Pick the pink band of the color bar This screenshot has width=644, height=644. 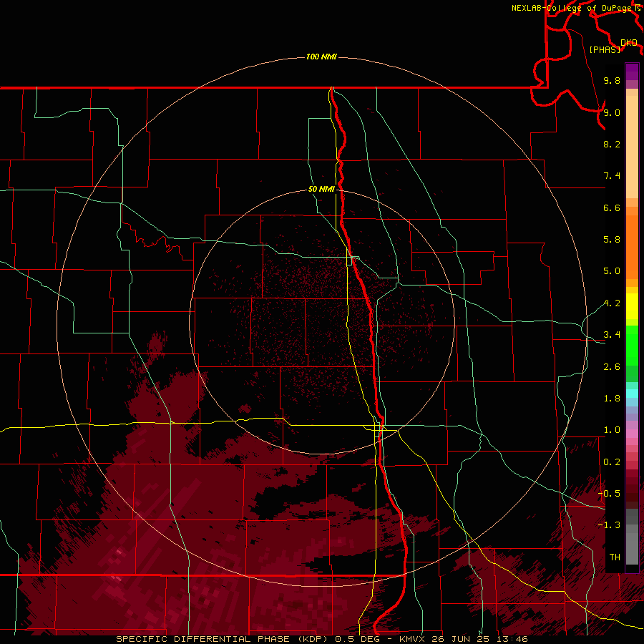click(632, 434)
